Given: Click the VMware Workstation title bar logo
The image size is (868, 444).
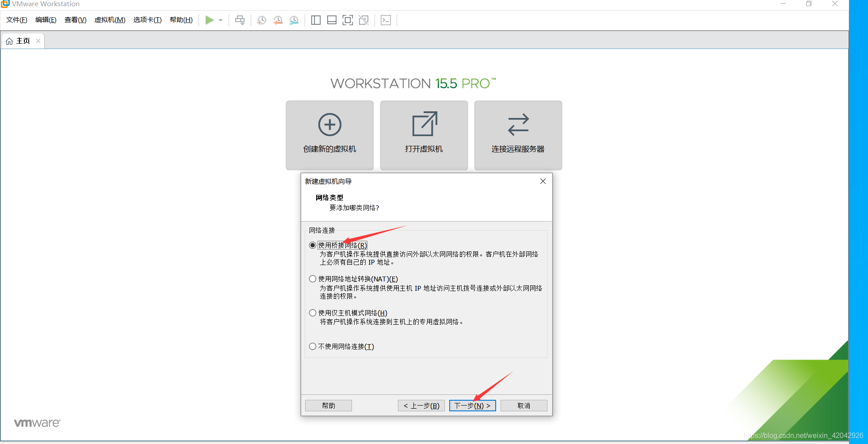Looking at the screenshot, I should pos(5,4).
